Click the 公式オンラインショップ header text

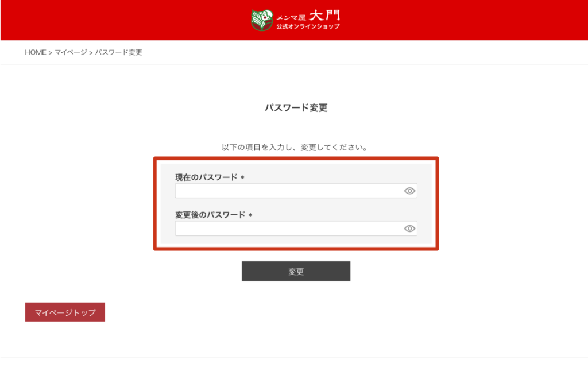pyautogui.click(x=308, y=26)
